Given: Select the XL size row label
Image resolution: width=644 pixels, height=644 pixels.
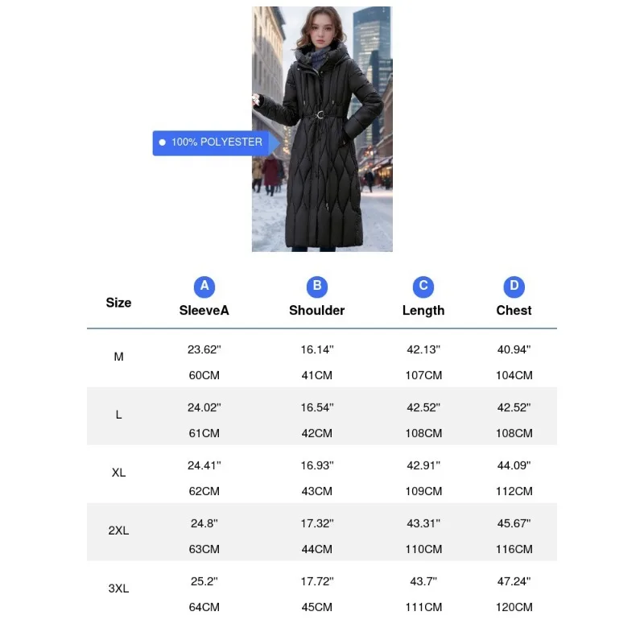Looking at the screenshot, I should [x=118, y=472].
